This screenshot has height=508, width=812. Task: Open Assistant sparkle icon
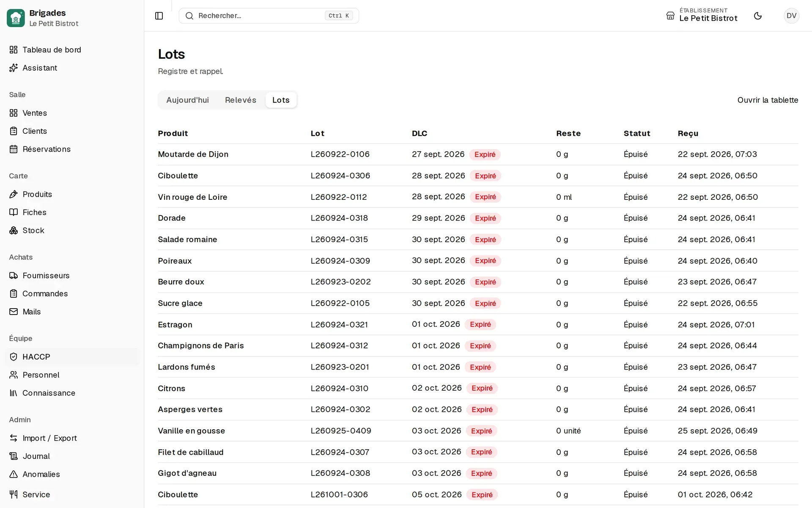click(14, 68)
